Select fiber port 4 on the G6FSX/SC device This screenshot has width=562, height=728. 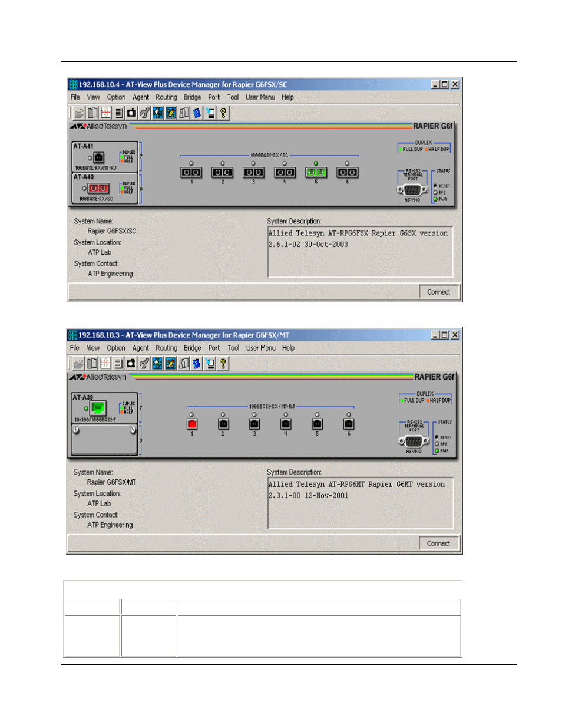click(285, 172)
